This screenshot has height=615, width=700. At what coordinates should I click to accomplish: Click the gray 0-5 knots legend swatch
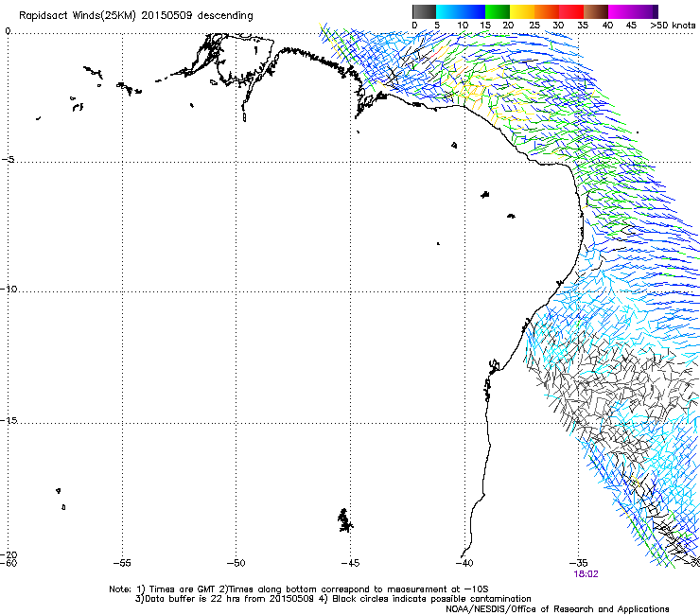[x=424, y=11]
